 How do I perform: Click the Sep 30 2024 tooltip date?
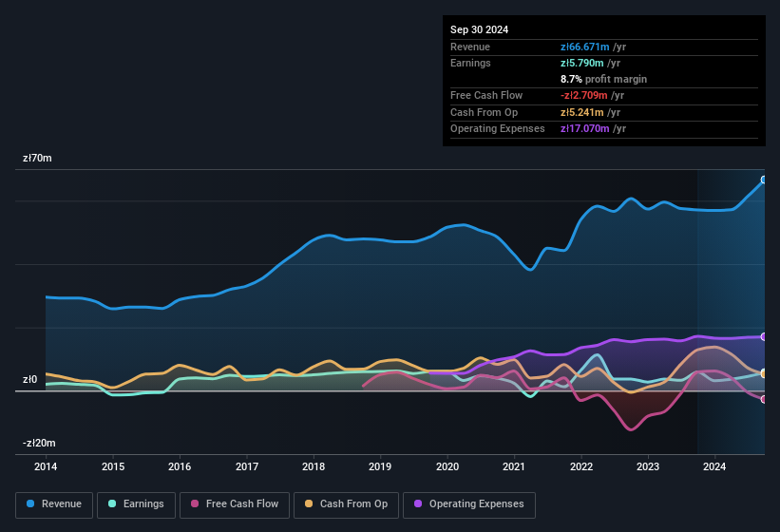[479, 29]
